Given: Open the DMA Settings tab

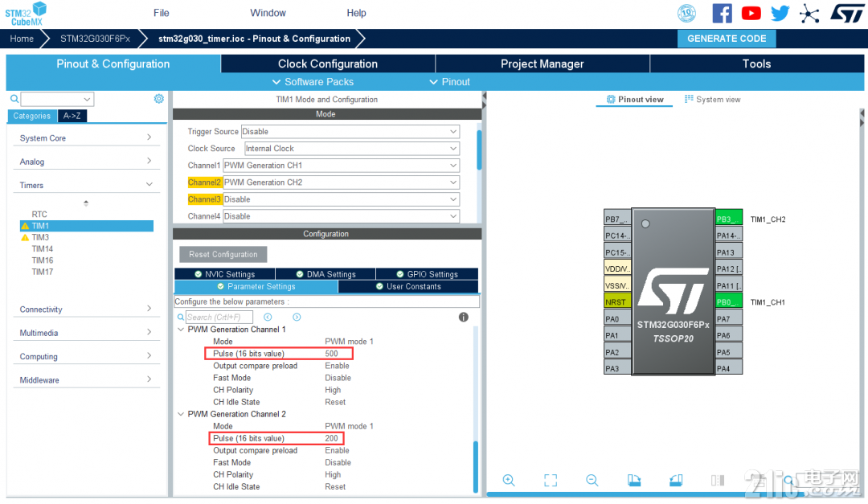Looking at the screenshot, I should click(325, 274).
